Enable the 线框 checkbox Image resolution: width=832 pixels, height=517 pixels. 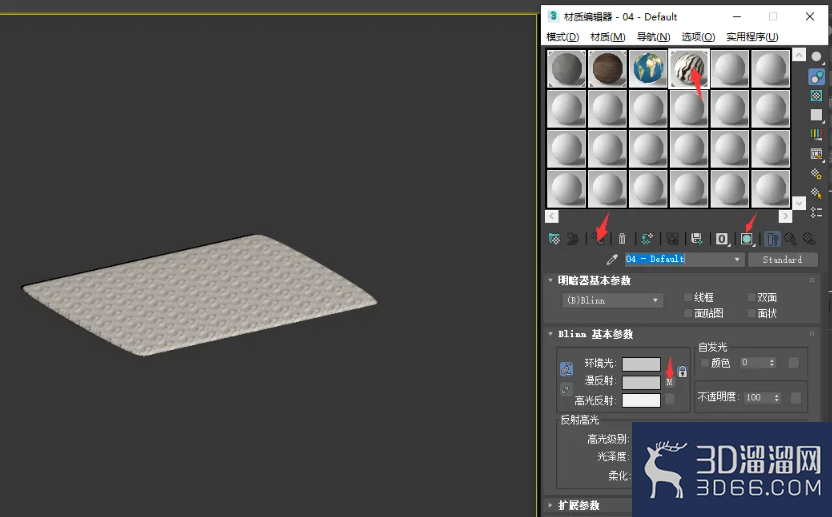(x=688, y=297)
